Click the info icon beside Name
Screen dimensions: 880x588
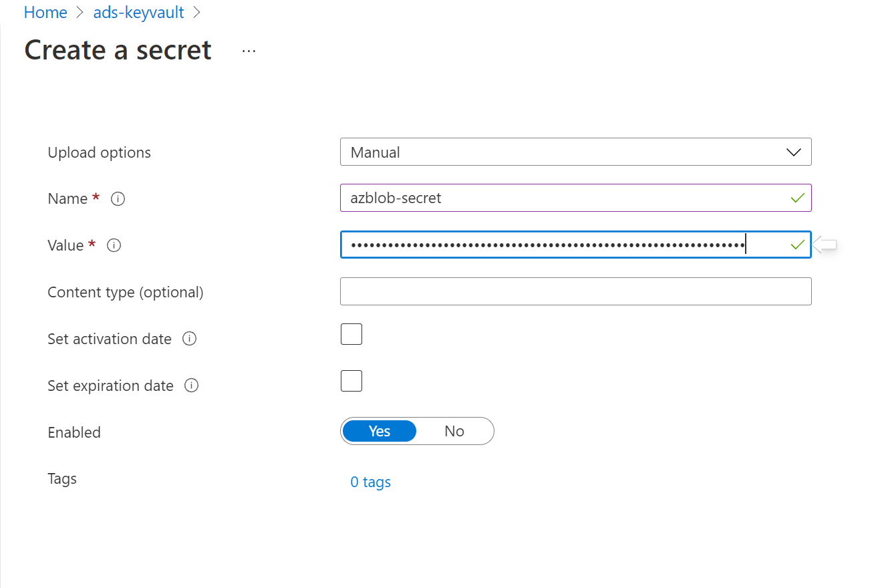118,198
